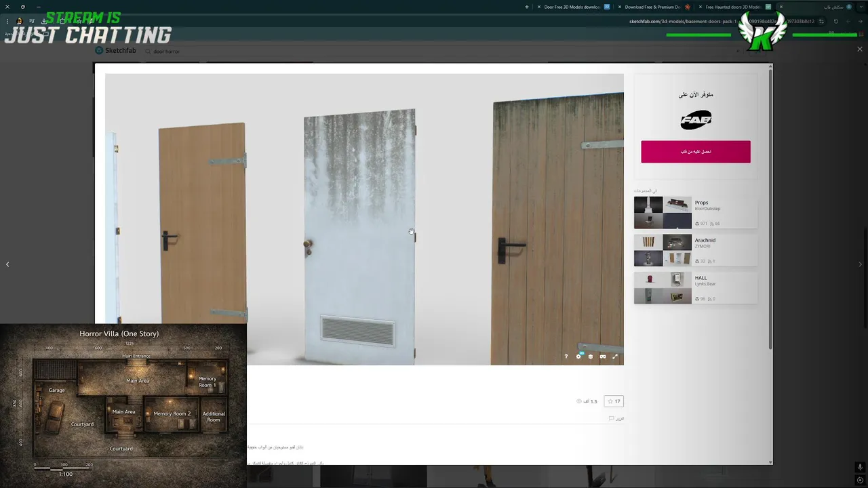Open the 3D viewer help icon
Image resolution: width=868 pixels, height=488 pixels.
566,357
